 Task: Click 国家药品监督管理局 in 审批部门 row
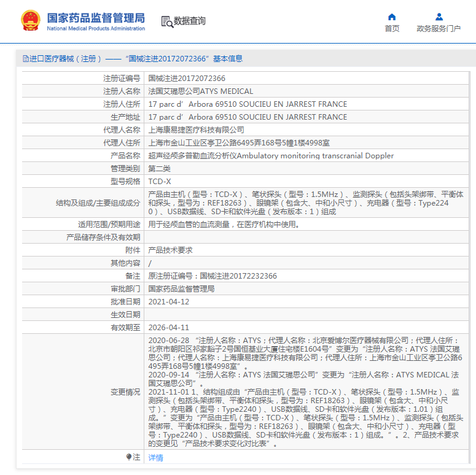click(x=181, y=289)
